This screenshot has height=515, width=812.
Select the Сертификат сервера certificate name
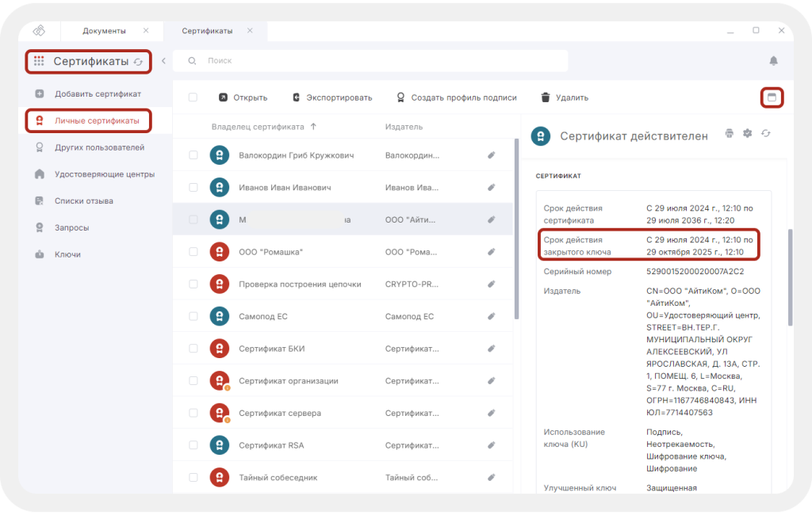(280, 413)
